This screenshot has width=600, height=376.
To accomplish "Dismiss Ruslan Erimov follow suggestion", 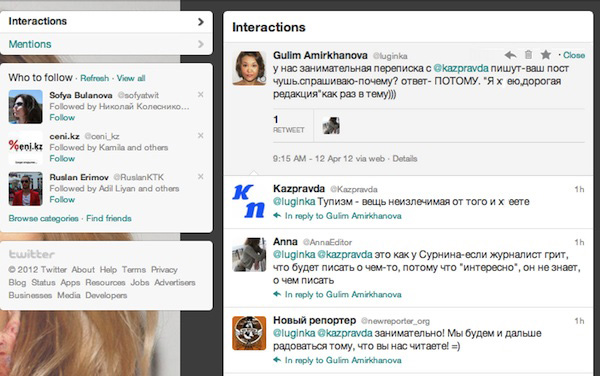I will 201,176.
